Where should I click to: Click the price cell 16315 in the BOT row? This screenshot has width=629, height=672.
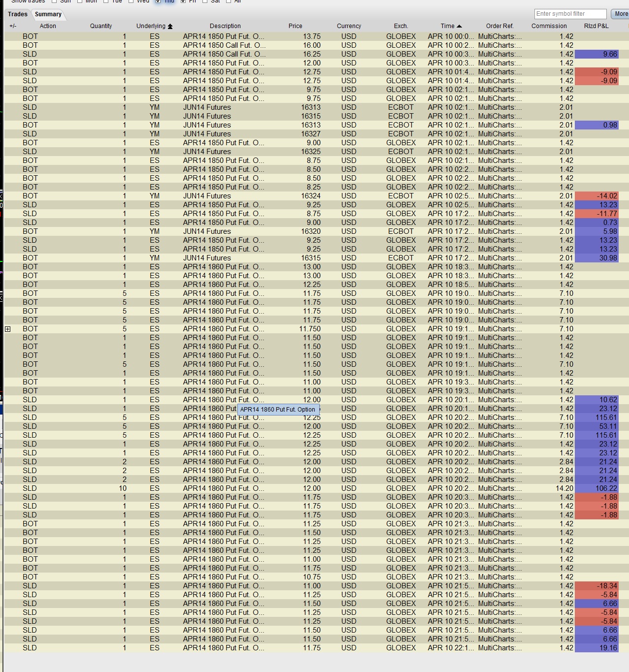tap(311, 258)
